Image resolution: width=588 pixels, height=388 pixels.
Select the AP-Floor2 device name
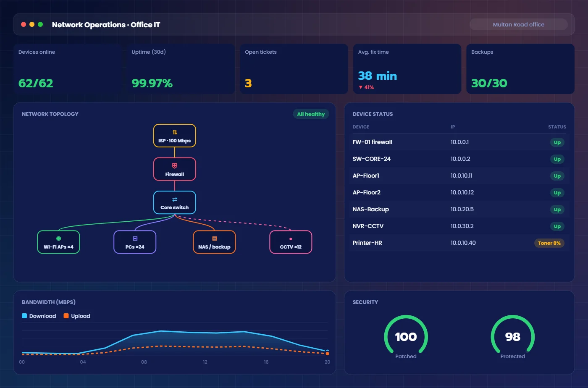(x=367, y=192)
